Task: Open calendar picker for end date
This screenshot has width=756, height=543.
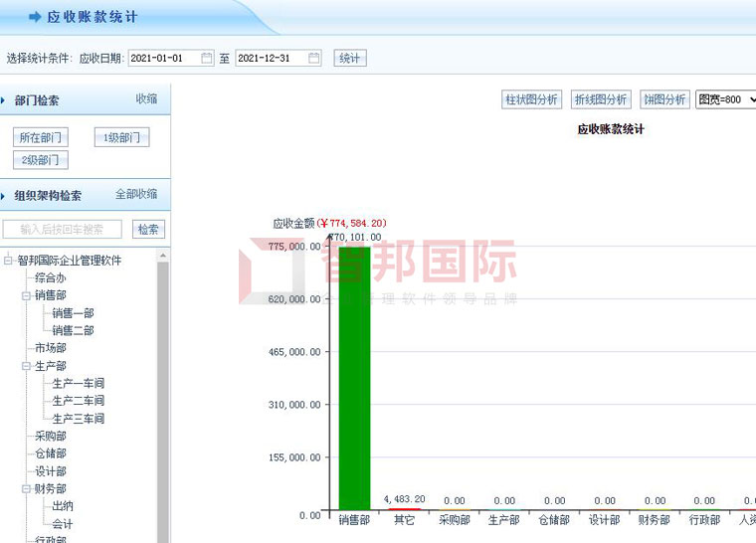Action: [x=314, y=59]
